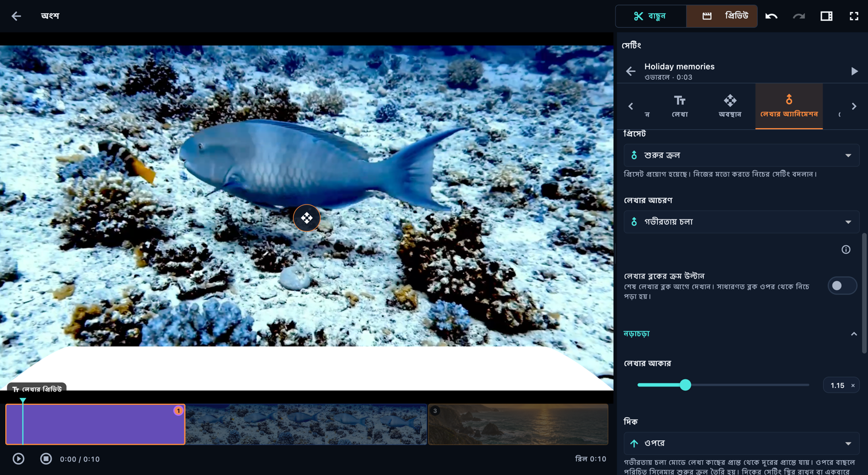
Task: Open fullscreen view
Action: click(854, 16)
